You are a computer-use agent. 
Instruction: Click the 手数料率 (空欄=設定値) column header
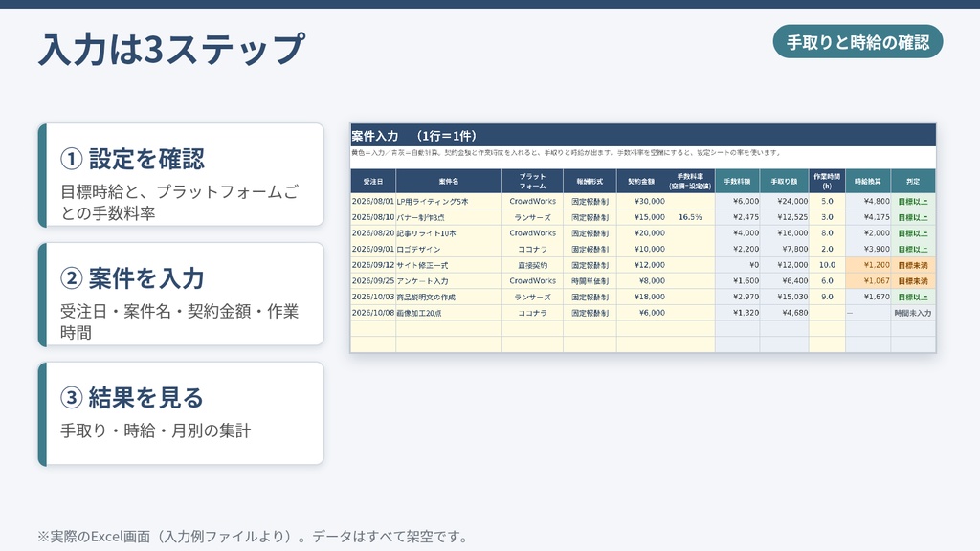coord(690,181)
